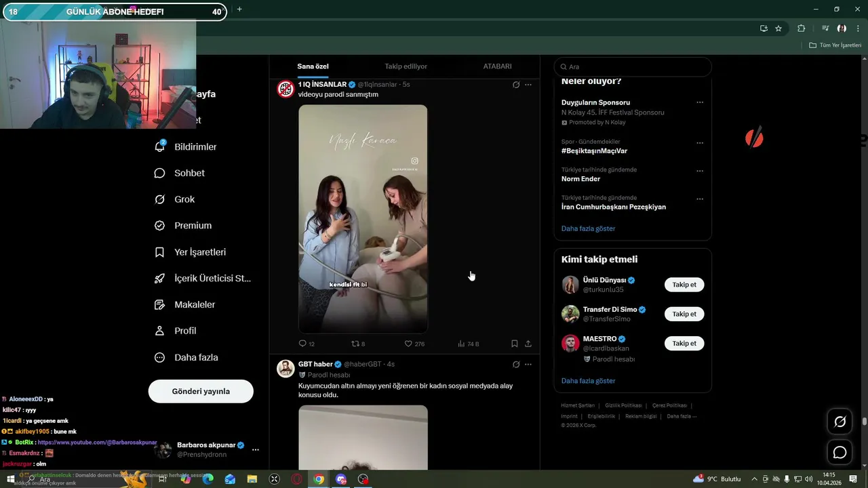Open Hizmet Şartları footer link
The width and height of the screenshot is (868, 488).
pyautogui.click(x=578, y=405)
